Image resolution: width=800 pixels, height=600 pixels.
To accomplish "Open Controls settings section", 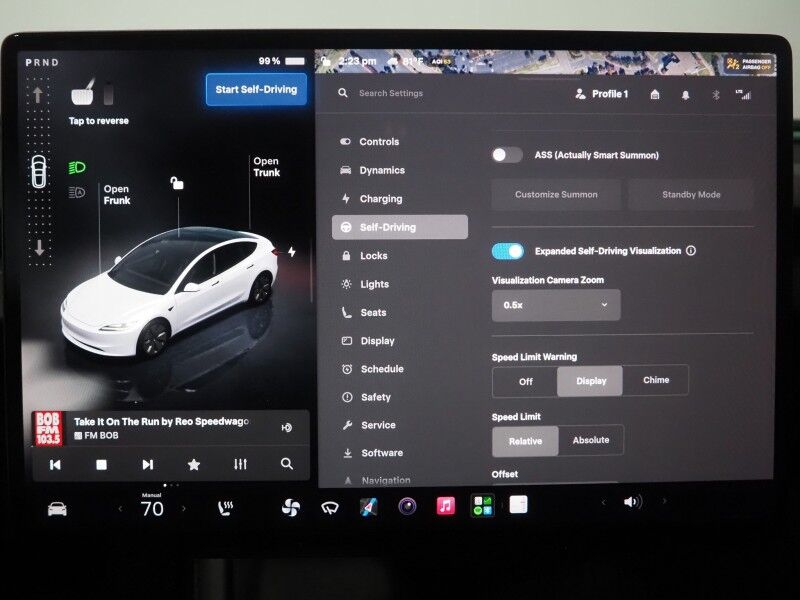I will [401, 142].
